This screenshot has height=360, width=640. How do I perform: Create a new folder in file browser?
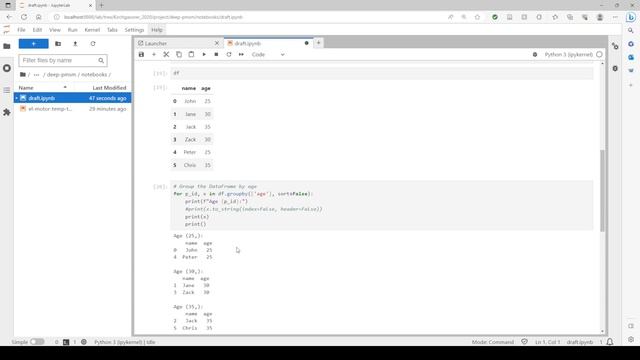click(x=58, y=44)
